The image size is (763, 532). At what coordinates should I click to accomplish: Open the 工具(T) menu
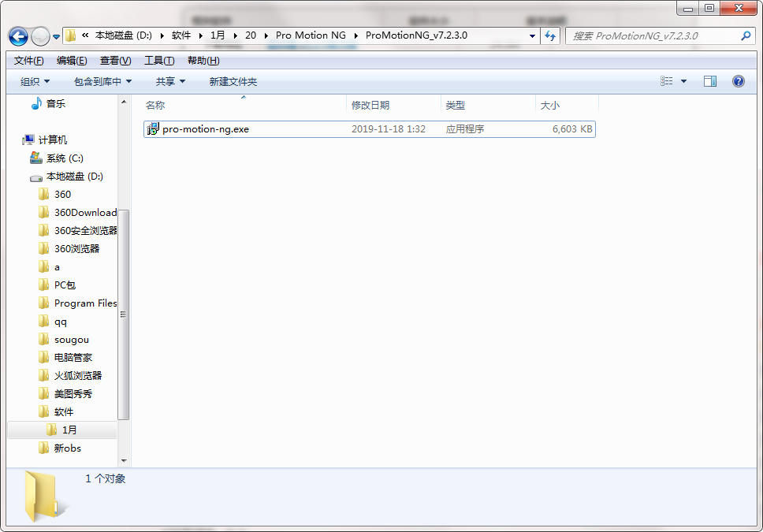pyautogui.click(x=159, y=61)
